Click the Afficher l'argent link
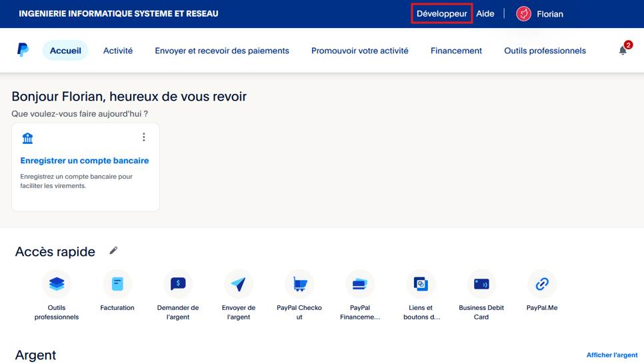 (x=611, y=355)
